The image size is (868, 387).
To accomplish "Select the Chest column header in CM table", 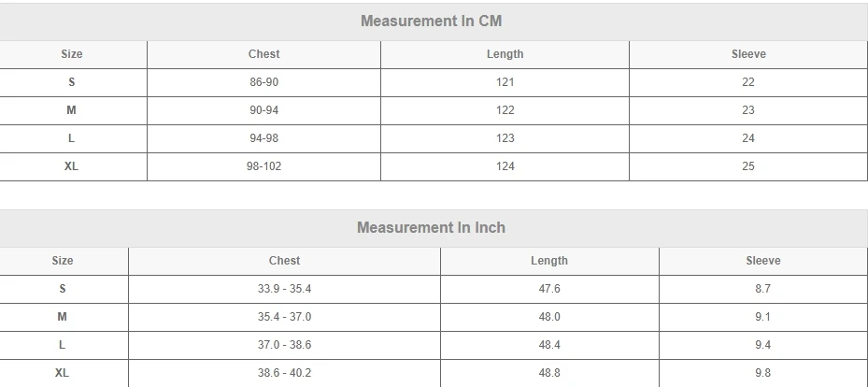I will (x=263, y=54).
